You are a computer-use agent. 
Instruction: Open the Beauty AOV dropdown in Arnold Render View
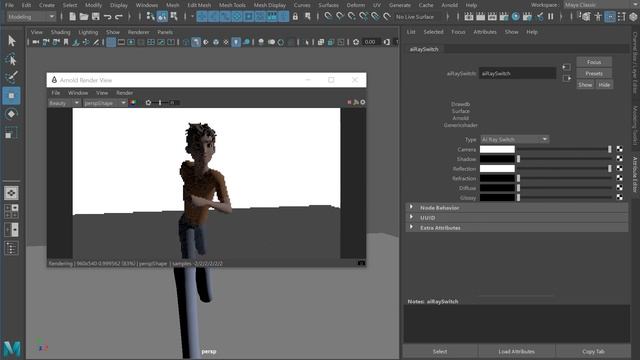click(64, 103)
